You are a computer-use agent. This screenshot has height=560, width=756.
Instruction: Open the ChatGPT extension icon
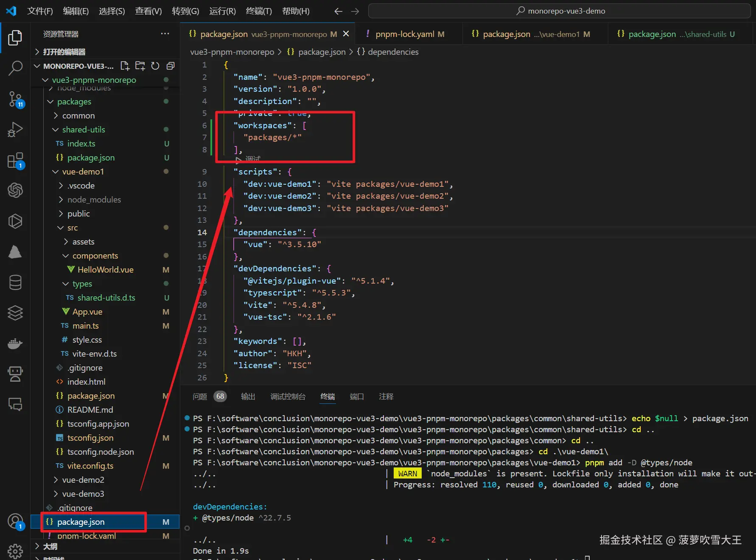coord(15,190)
